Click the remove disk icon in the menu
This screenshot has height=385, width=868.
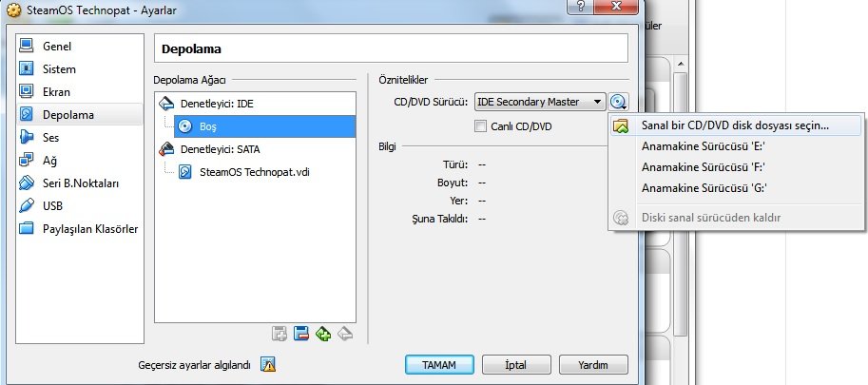621,218
